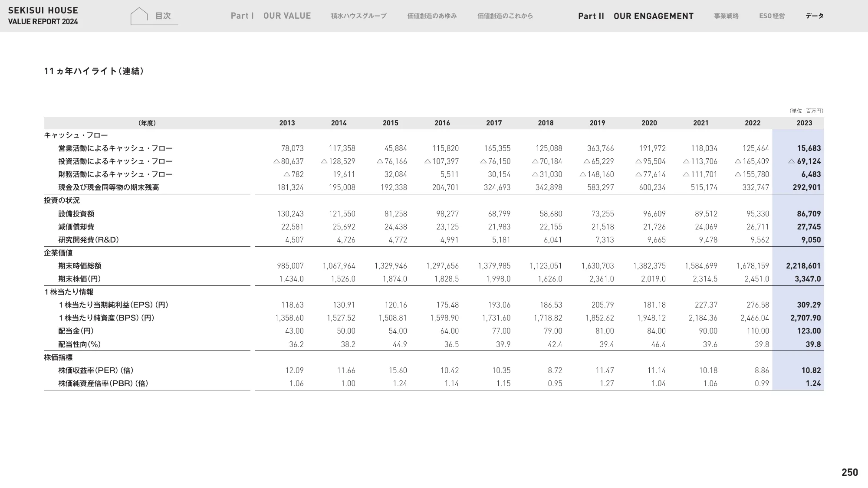Select the 研究開発費(R&D) row label
The image size is (868, 488).
(x=89, y=240)
